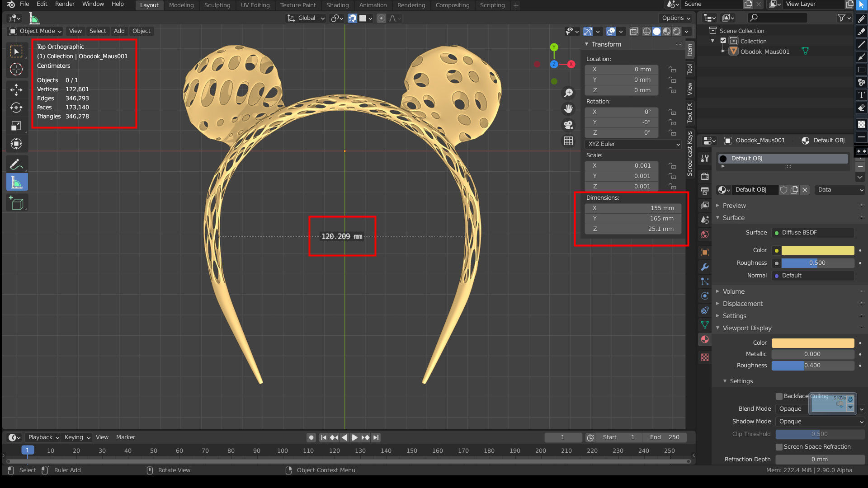Select the Rotate tool
868x488 pixels.
(x=17, y=108)
